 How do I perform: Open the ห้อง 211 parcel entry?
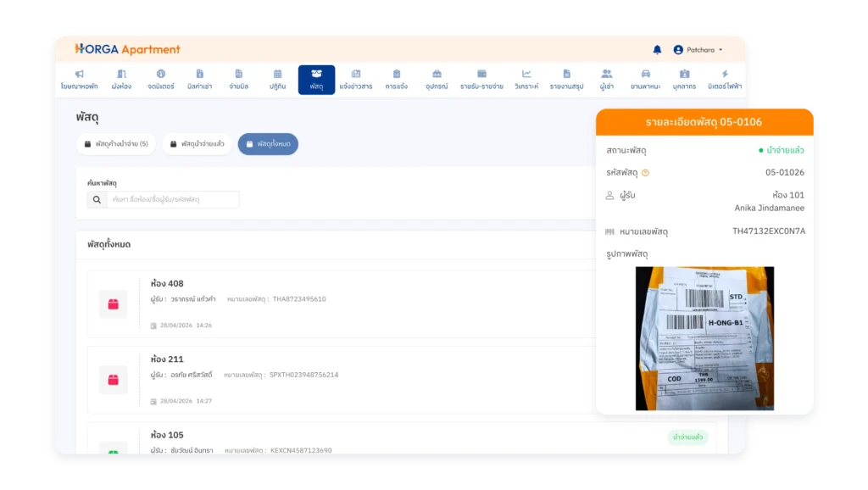[401, 380]
